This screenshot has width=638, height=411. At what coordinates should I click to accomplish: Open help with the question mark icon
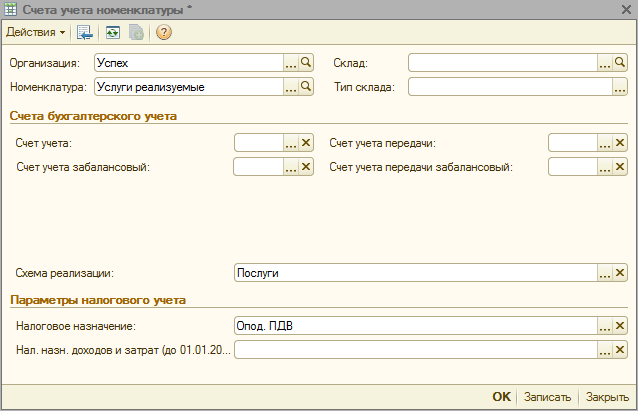tap(164, 32)
